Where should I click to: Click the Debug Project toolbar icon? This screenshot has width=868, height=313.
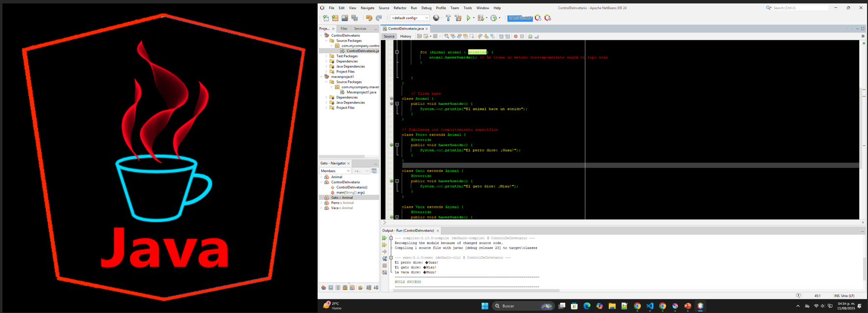pyautogui.click(x=481, y=18)
